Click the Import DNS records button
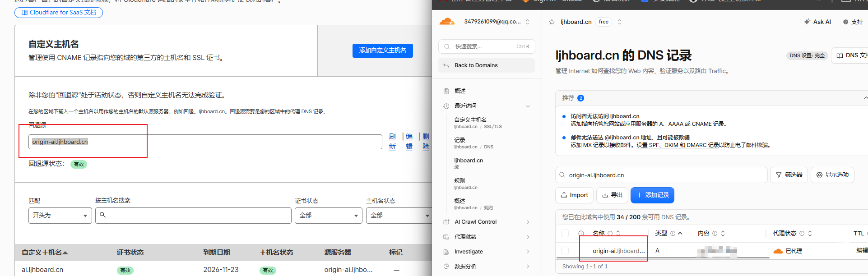 [x=574, y=195]
